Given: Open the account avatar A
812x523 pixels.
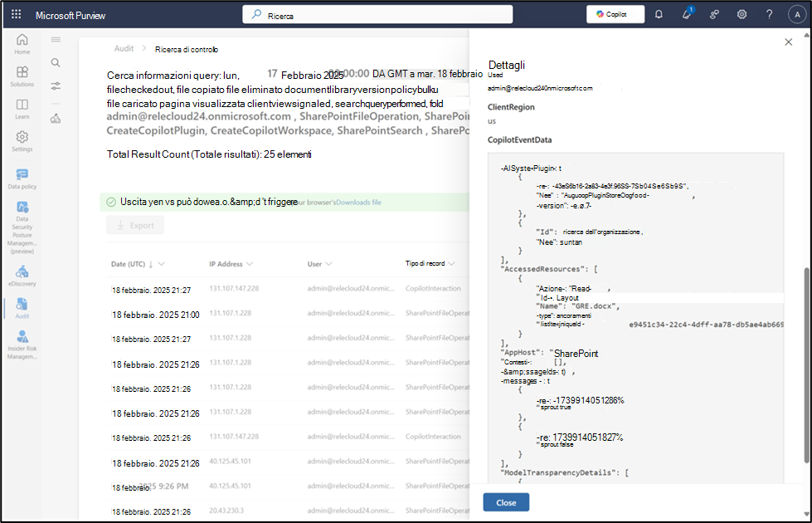Looking at the screenshot, I should pos(797,14).
